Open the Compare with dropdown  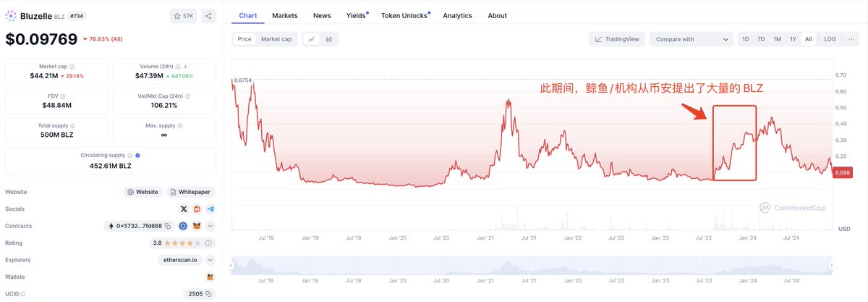tap(691, 39)
